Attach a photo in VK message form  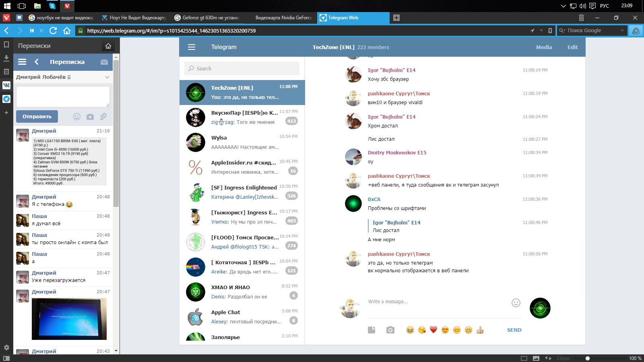pyautogui.click(x=90, y=117)
